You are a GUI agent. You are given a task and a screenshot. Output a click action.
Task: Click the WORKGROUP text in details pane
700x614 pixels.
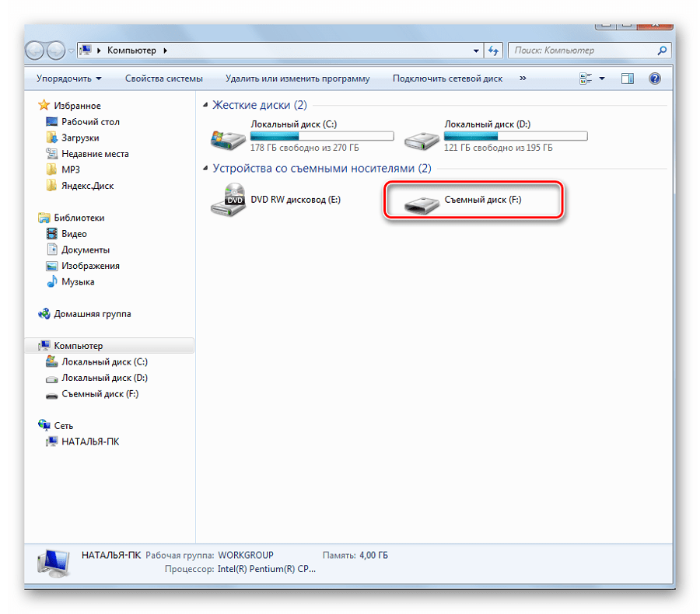tap(246, 556)
